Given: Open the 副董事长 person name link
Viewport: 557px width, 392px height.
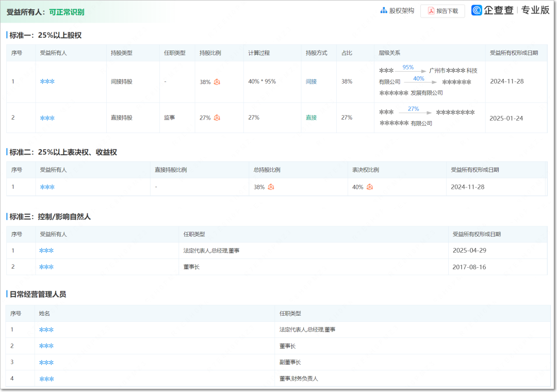Looking at the screenshot, I should click(x=46, y=363).
